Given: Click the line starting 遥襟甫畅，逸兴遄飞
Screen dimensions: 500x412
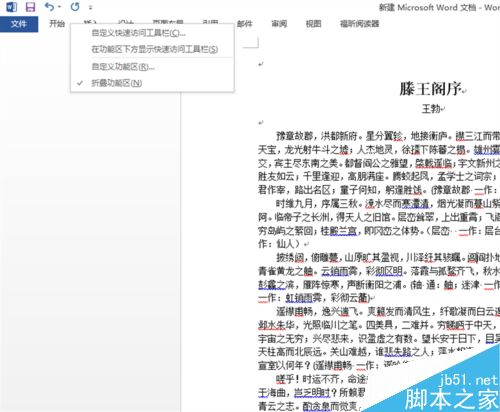Looking at the screenshot, I should (x=388, y=312).
